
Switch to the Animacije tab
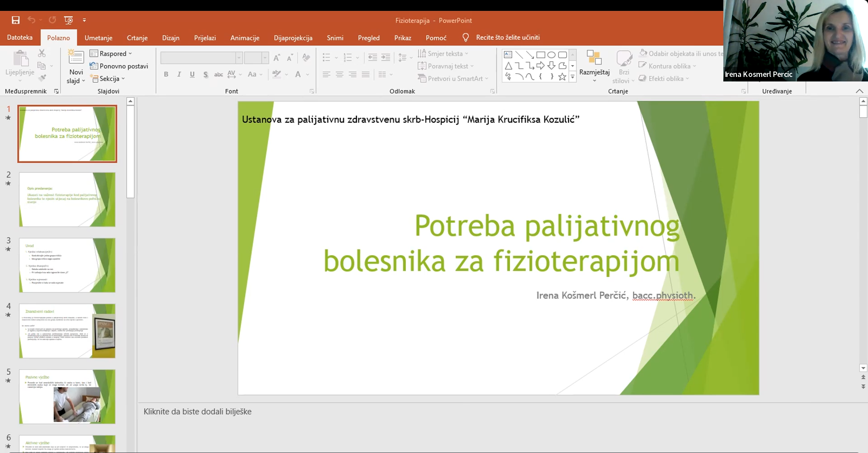pyautogui.click(x=245, y=38)
